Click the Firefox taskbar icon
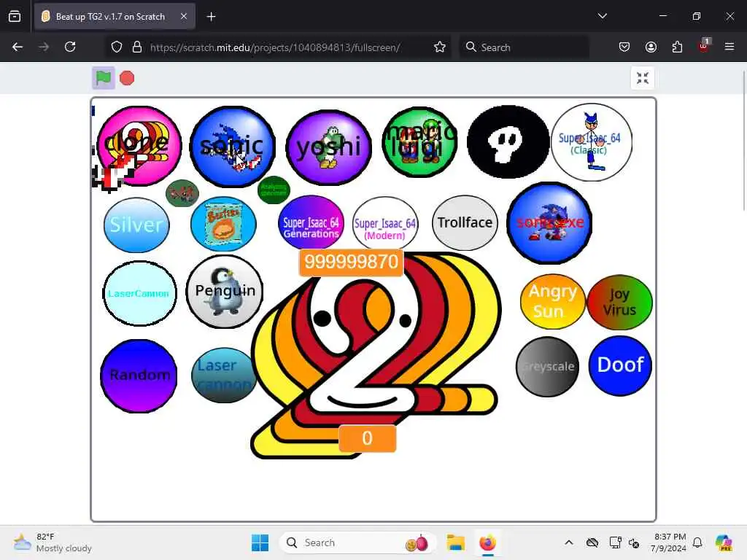Screen dimensions: 747x560 (487, 542)
